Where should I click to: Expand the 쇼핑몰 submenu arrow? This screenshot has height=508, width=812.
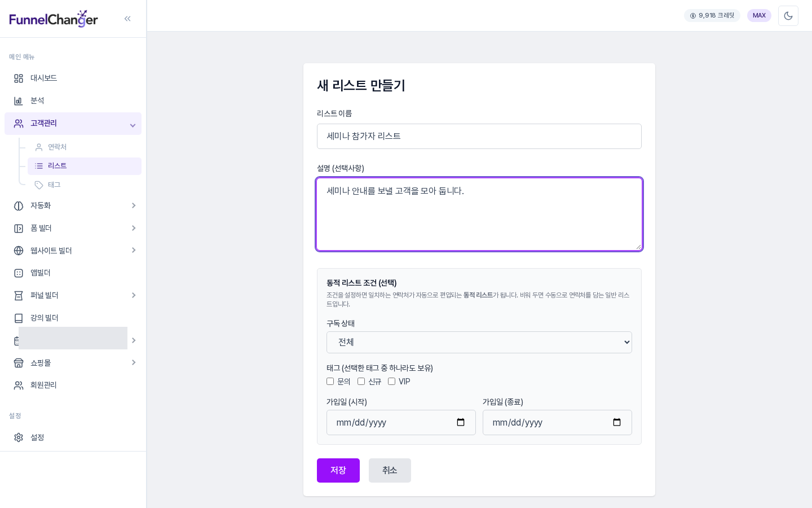pos(134,362)
